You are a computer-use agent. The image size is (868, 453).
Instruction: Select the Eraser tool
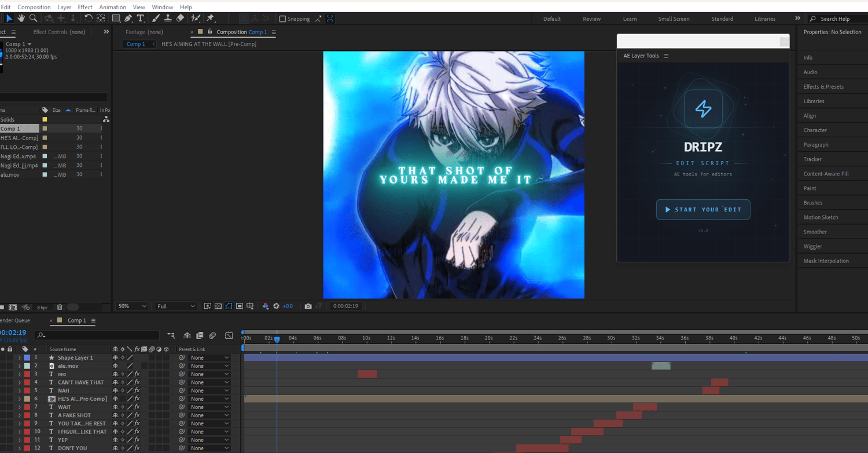pos(180,19)
